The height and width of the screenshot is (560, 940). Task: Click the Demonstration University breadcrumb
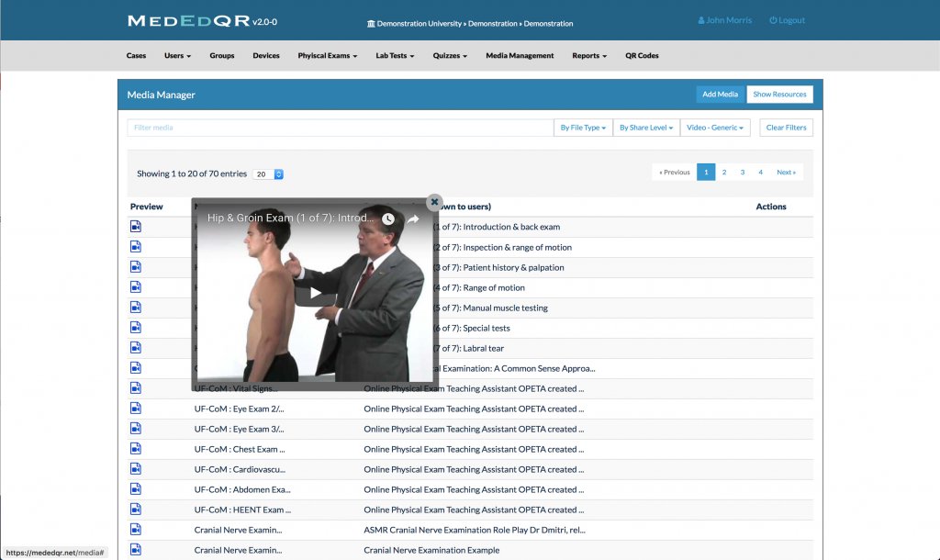pos(419,24)
